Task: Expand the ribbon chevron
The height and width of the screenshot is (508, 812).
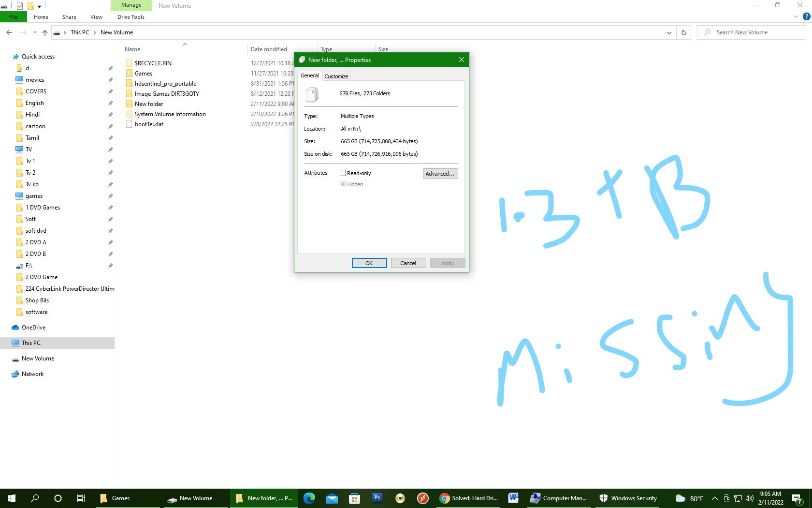Action: 796,16
